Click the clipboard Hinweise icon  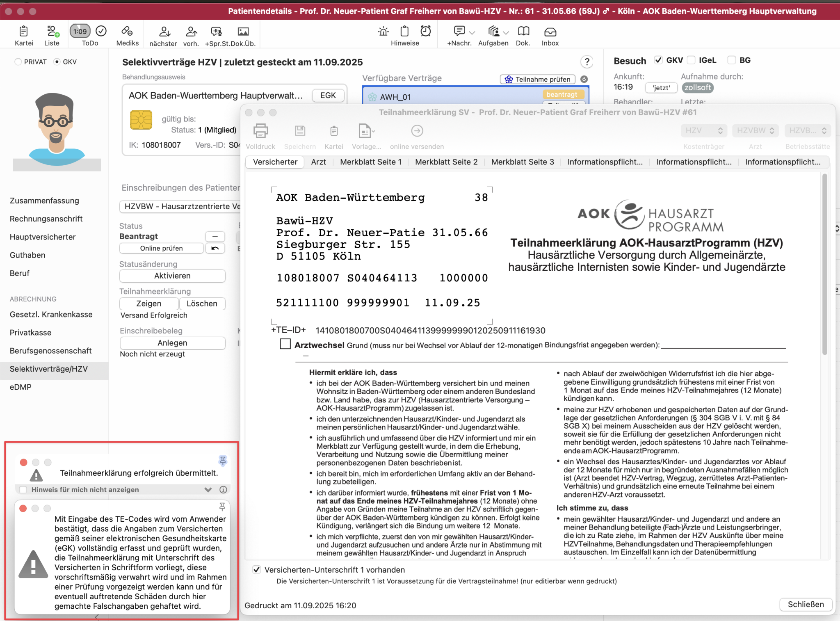click(404, 31)
